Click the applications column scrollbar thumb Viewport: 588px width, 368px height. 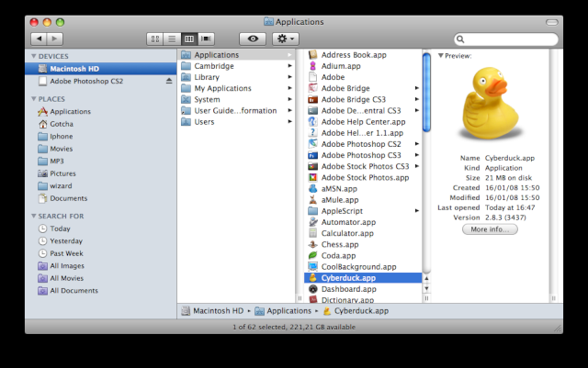426,92
